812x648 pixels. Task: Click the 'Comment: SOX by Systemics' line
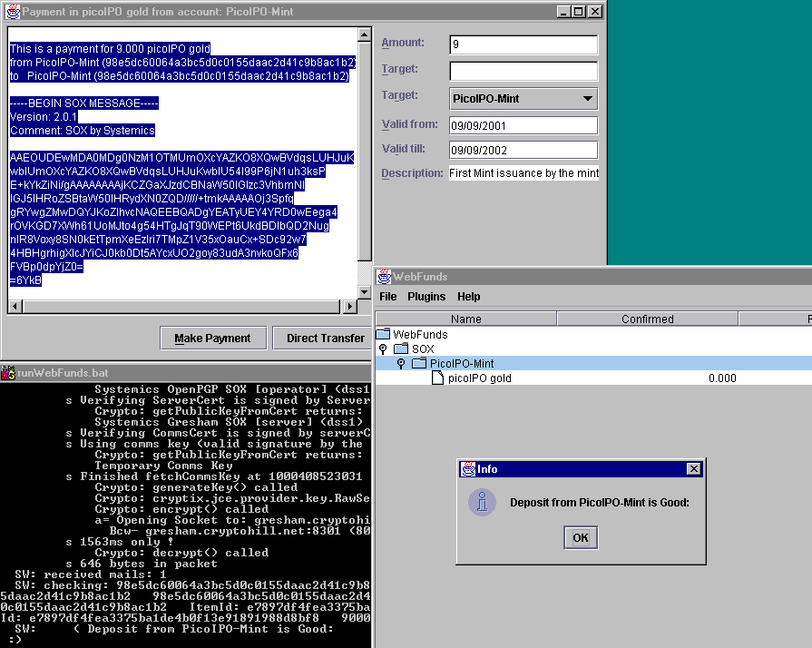point(83,130)
